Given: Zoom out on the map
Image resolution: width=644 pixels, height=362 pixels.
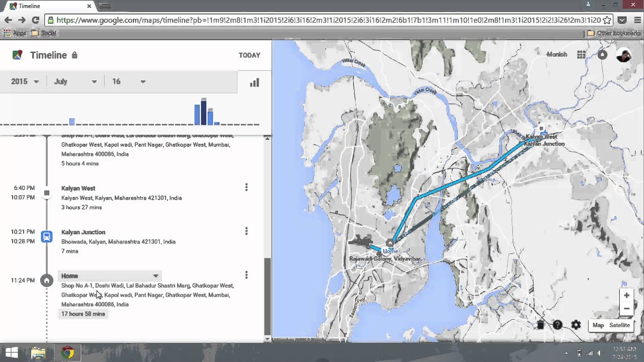Looking at the screenshot, I should (x=626, y=309).
